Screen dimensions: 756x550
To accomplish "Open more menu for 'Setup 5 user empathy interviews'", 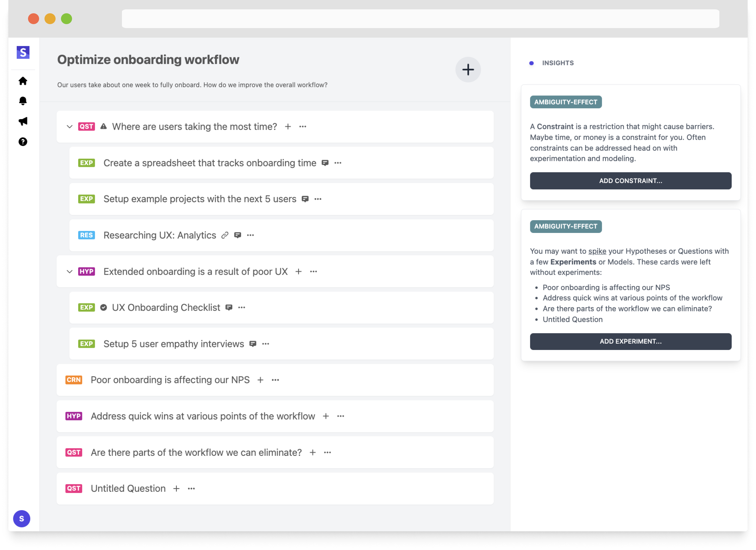I will [266, 344].
